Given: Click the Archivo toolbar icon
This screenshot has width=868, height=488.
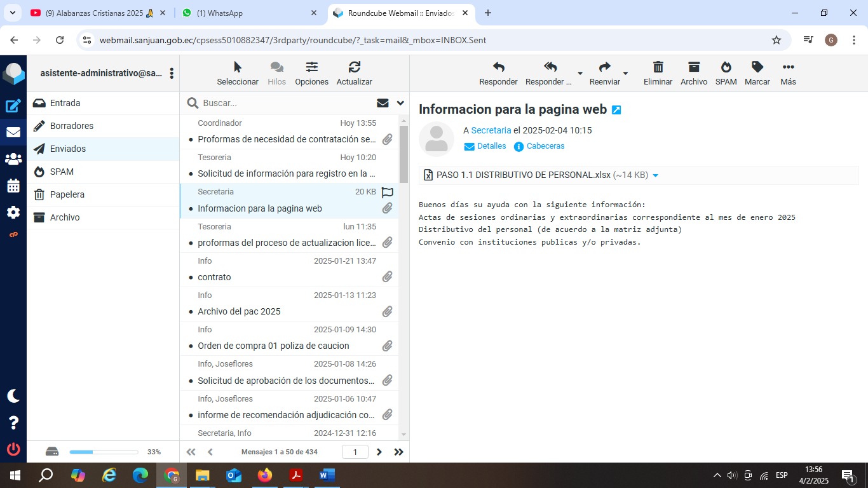Looking at the screenshot, I should click(693, 74).
